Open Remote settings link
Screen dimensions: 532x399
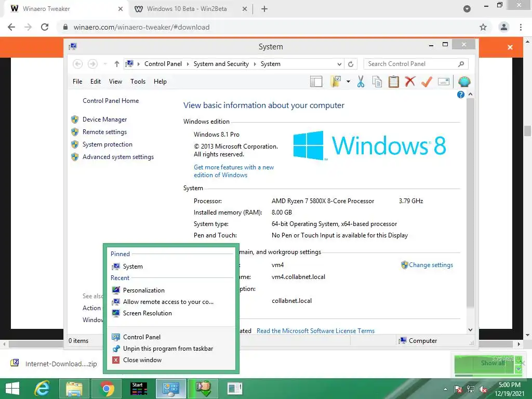point(104,132)
